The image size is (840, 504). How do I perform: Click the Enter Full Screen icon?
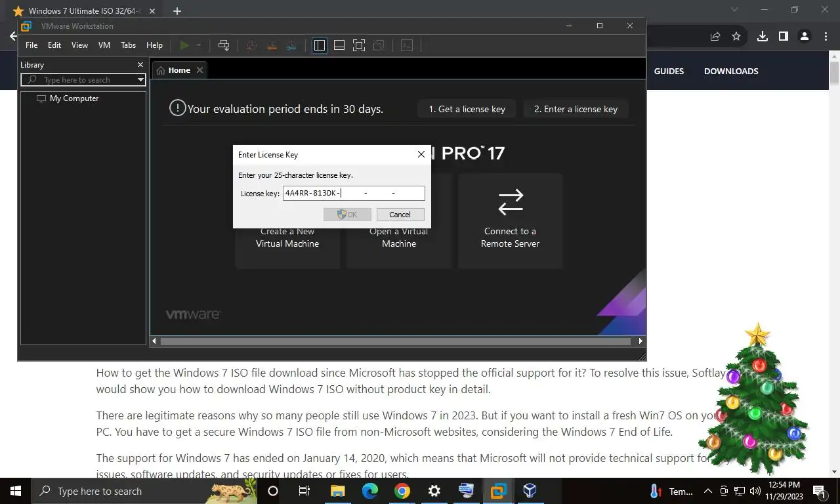359,45
